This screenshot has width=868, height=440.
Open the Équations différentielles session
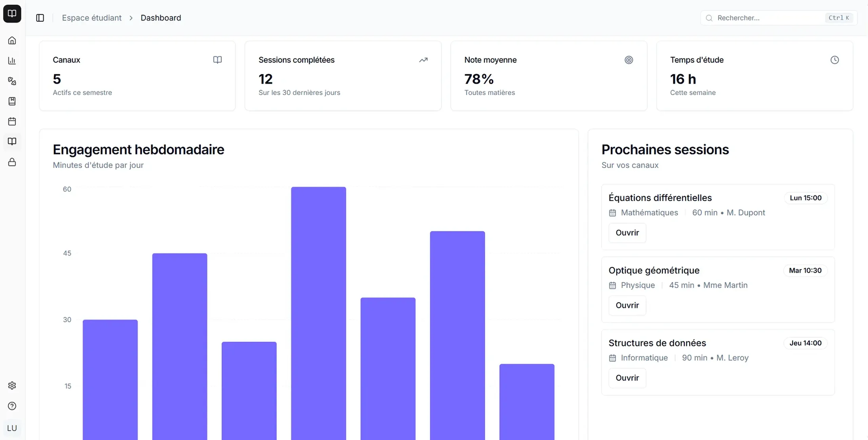(x=627, y=233)
